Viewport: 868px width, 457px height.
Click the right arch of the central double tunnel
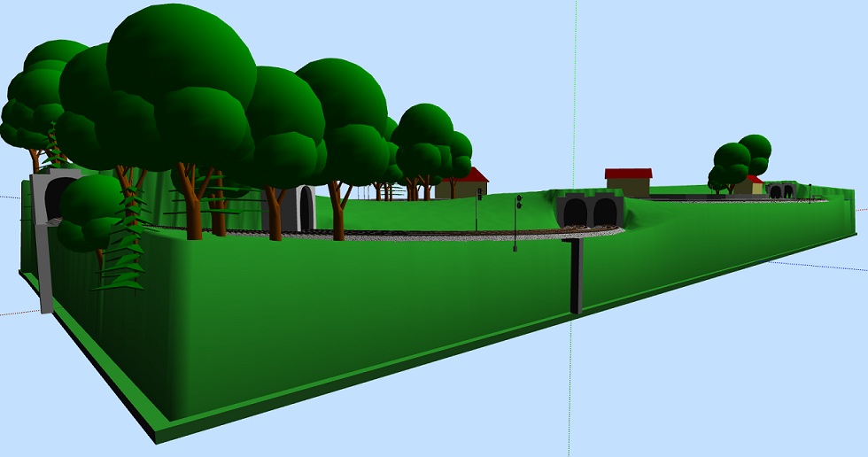point(605,213)
